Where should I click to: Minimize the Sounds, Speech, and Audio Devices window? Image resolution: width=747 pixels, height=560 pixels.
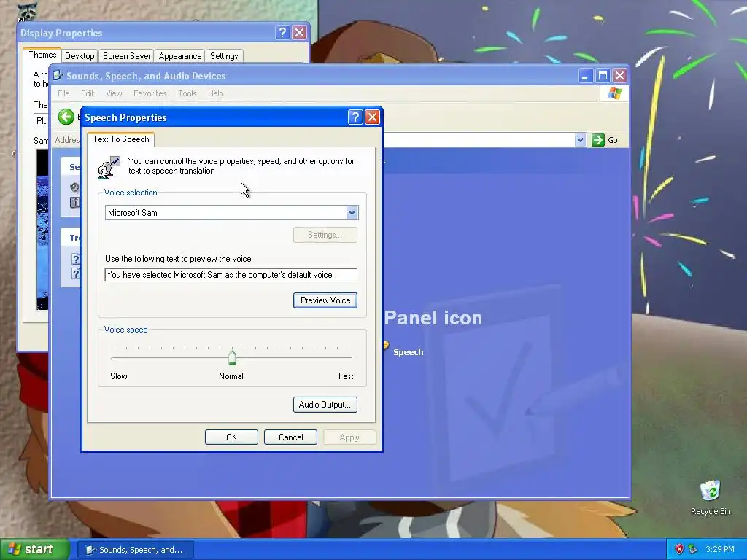point(586,76)
